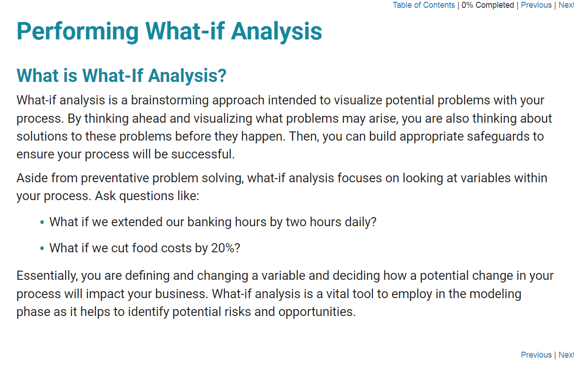
Task: Click the bottom Next link
Action: point(566,355)
